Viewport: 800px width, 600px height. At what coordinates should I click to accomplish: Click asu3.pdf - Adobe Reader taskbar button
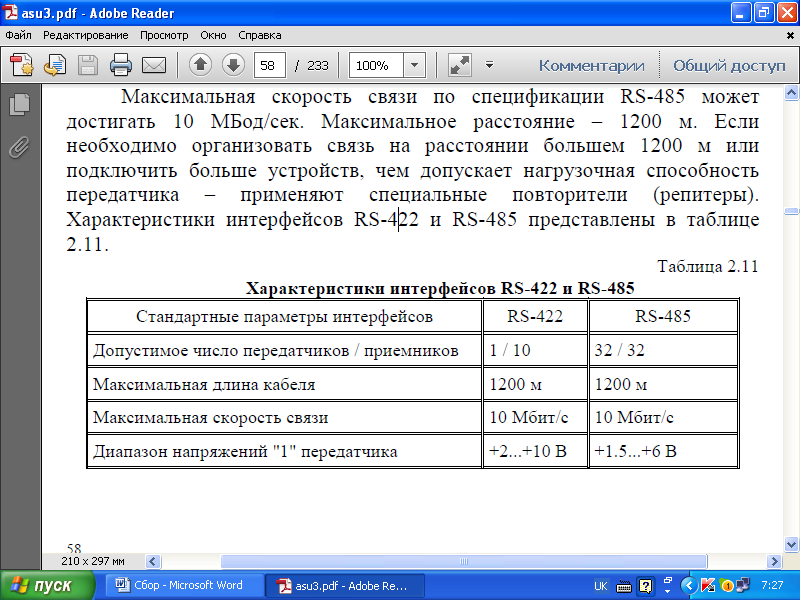tap(345, 586)
